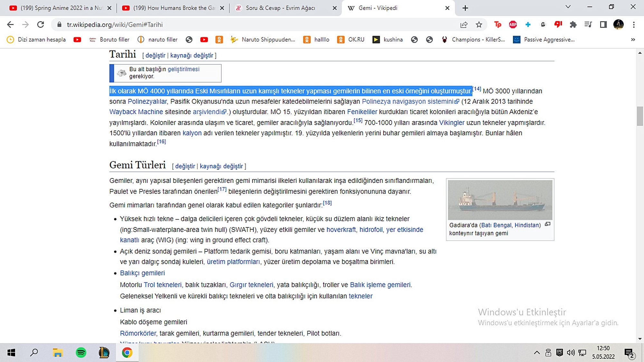Open the media control playlist icon
This screenshot has height=362, width=644.
tap(588, 24)
